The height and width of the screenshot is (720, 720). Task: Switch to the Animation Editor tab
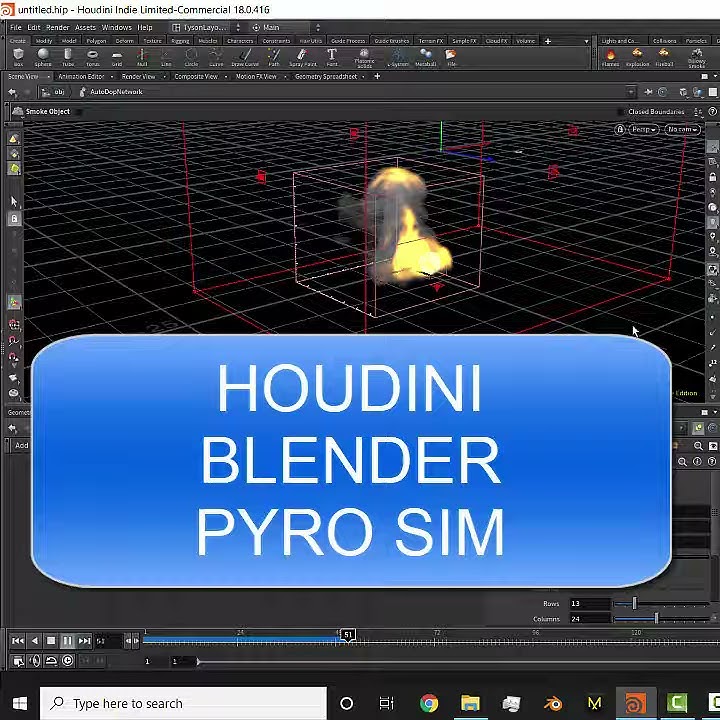click(81, 77)
